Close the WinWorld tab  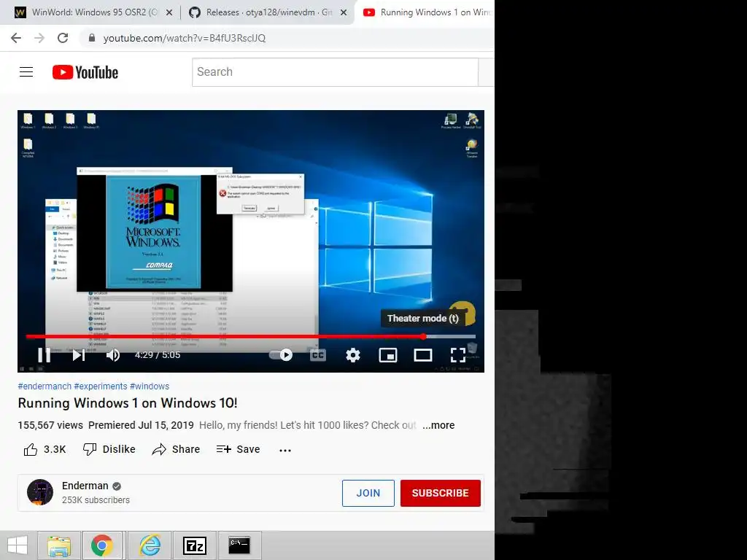click(169, 13)
